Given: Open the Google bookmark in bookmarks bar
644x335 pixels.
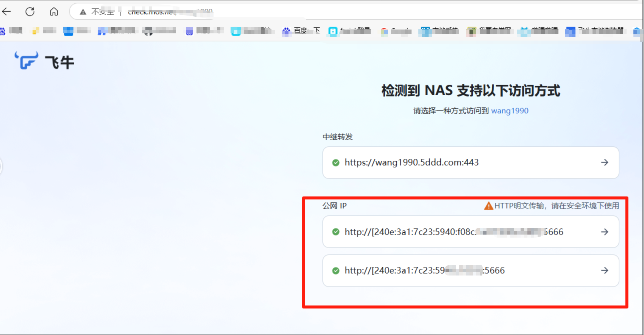Looking at the screenshot, I should 396,31.
